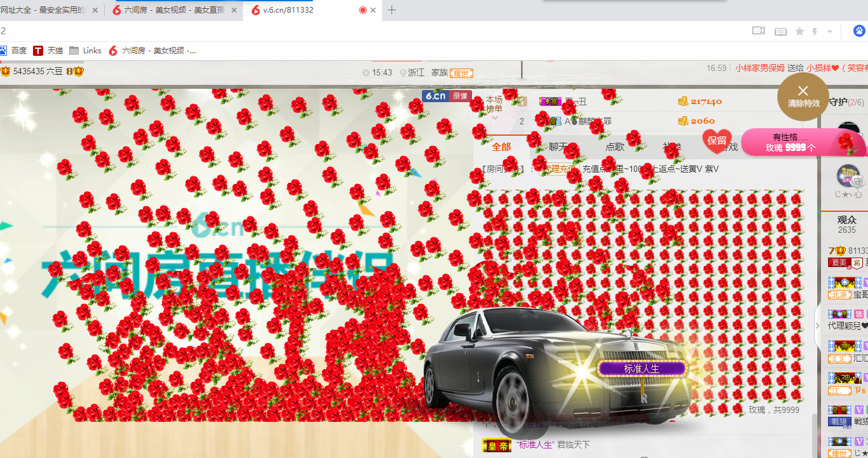Click the 标准人生 username in chat

coord(535,445)
